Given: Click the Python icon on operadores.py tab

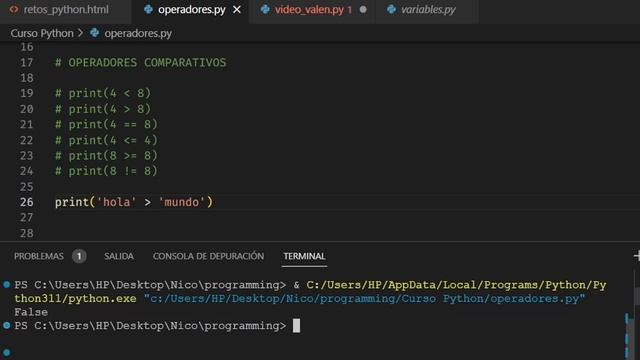Looking at the screenshot, I should 148,9.
